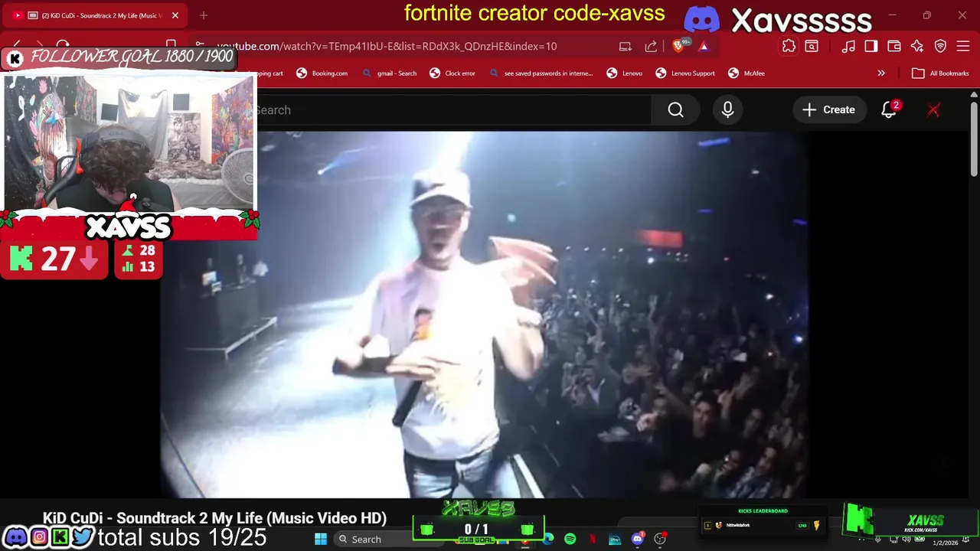Open the browser hamburger menu
This screenshot has height=551, width=980.
coord(963,46)
